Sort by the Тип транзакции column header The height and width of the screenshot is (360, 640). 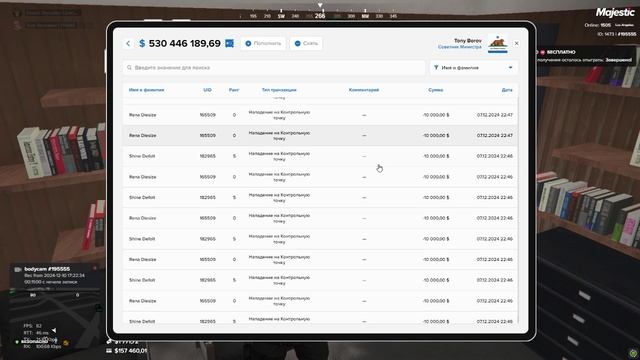(279, 90)
